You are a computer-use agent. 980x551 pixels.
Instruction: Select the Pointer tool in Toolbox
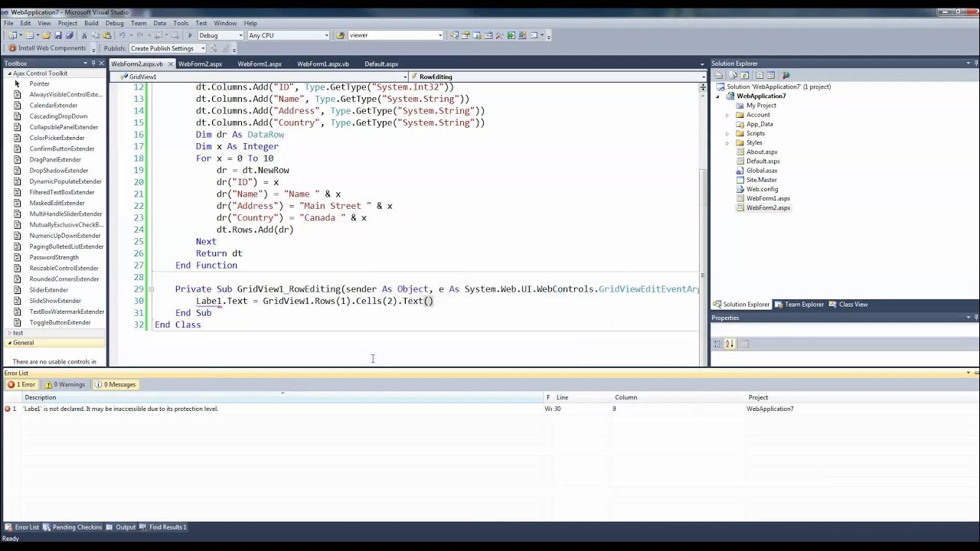(39, 83)
